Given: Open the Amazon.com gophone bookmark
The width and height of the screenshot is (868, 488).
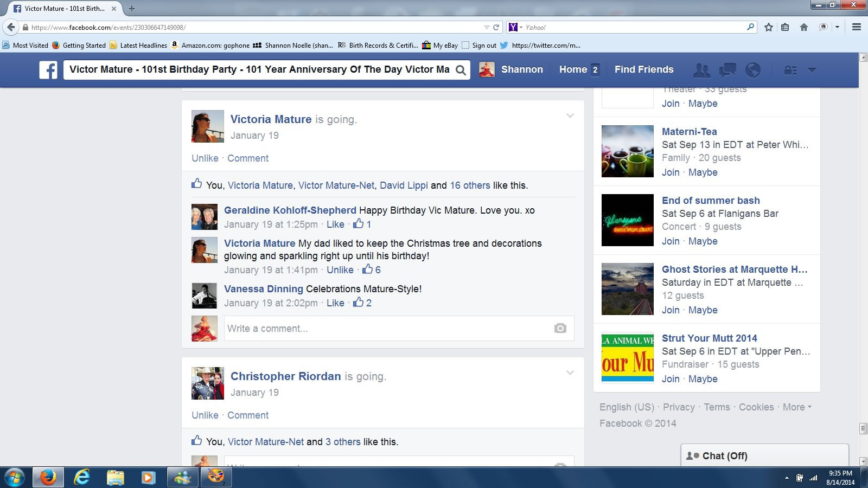Looking at the screenshot, I should tap(210, 45).
